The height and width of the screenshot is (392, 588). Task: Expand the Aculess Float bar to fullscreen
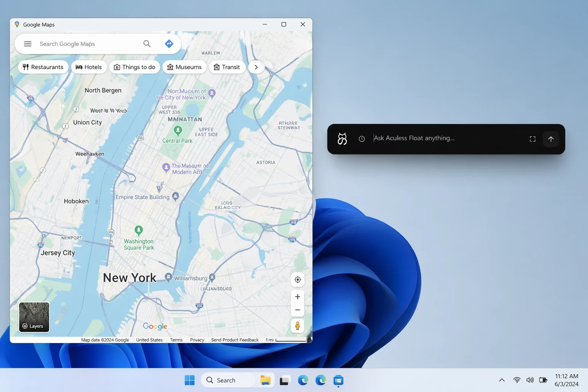click(x=532, y=139)
